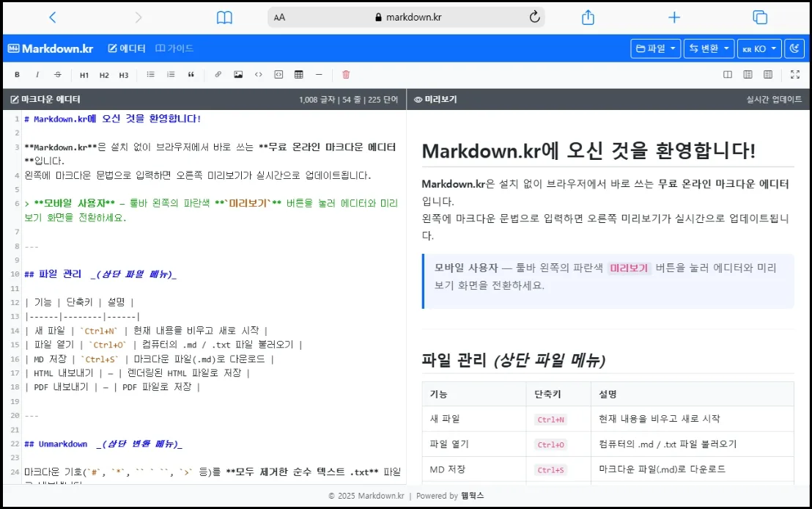812x509 pixels.
Task: Apply italic formatting from the toolbar
Action: [x=37, y=75]
